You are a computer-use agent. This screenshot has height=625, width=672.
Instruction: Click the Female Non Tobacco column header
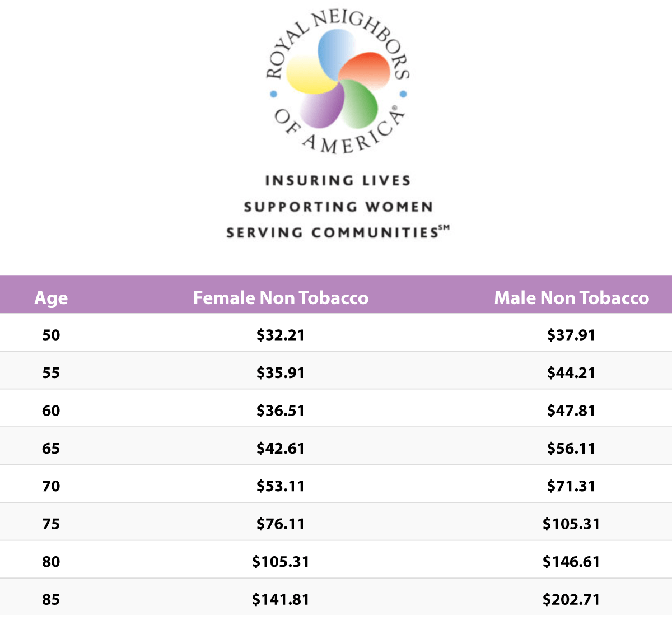tap(281, 298)
